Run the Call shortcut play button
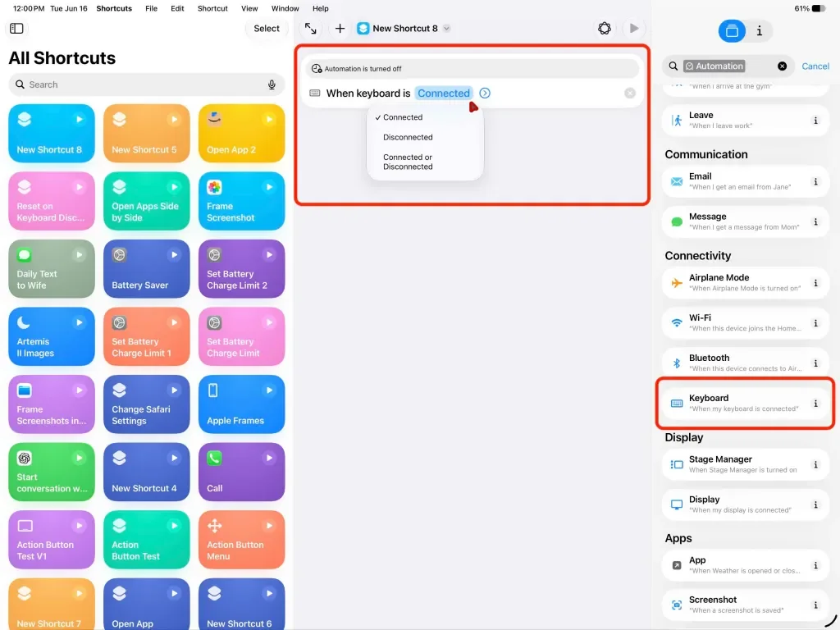This screenshot has height=630, width=840. (x=269, y=458)
